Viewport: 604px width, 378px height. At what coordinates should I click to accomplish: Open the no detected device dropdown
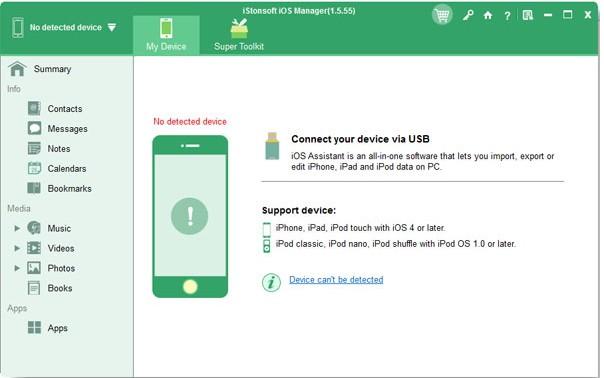coord(112,27)
